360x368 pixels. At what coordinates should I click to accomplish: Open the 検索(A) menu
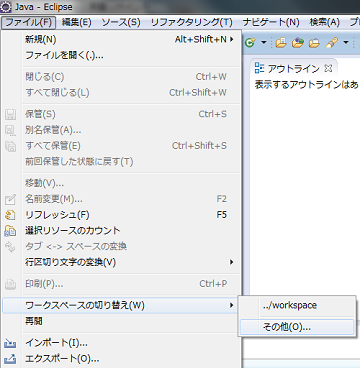pyautogui.click(x=324, y=22)
